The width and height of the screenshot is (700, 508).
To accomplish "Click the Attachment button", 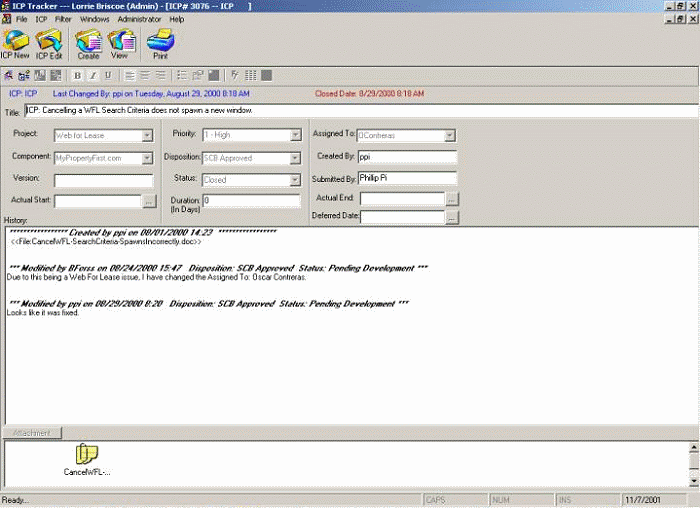I will click(x=37, y=433).
